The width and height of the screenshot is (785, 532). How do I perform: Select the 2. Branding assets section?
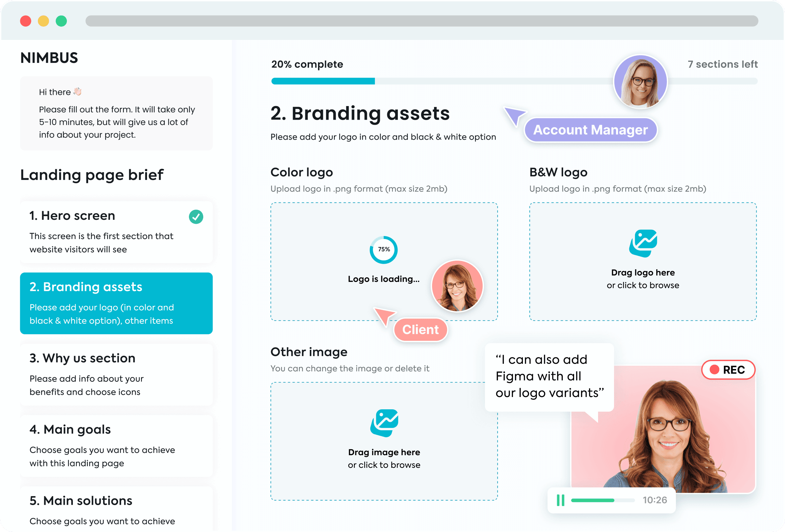(116, 303)
